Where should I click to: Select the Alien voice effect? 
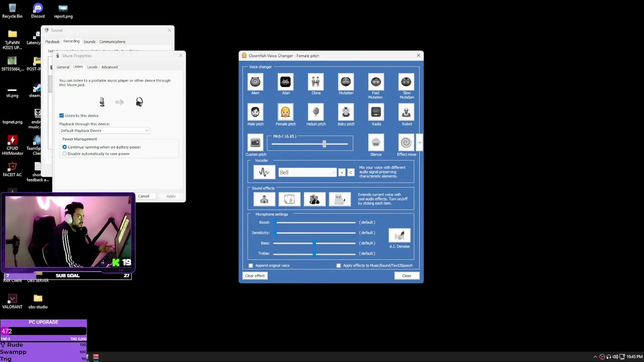coord(256,82)
